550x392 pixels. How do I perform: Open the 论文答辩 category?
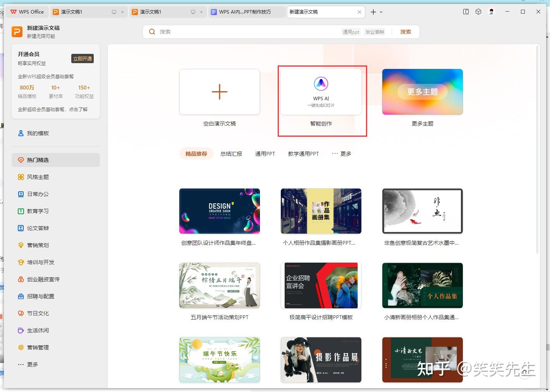click(38, 228)
